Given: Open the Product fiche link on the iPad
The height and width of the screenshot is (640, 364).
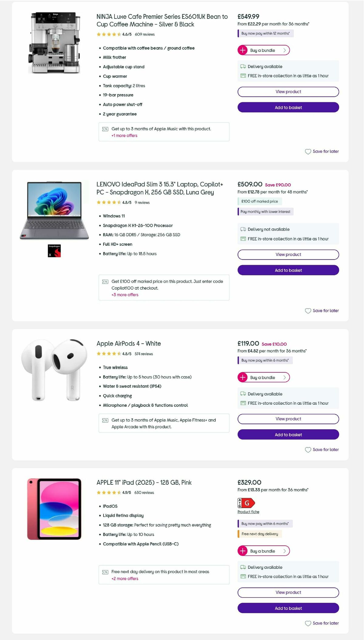Looking at the screenshot, I should click(248, 512).
